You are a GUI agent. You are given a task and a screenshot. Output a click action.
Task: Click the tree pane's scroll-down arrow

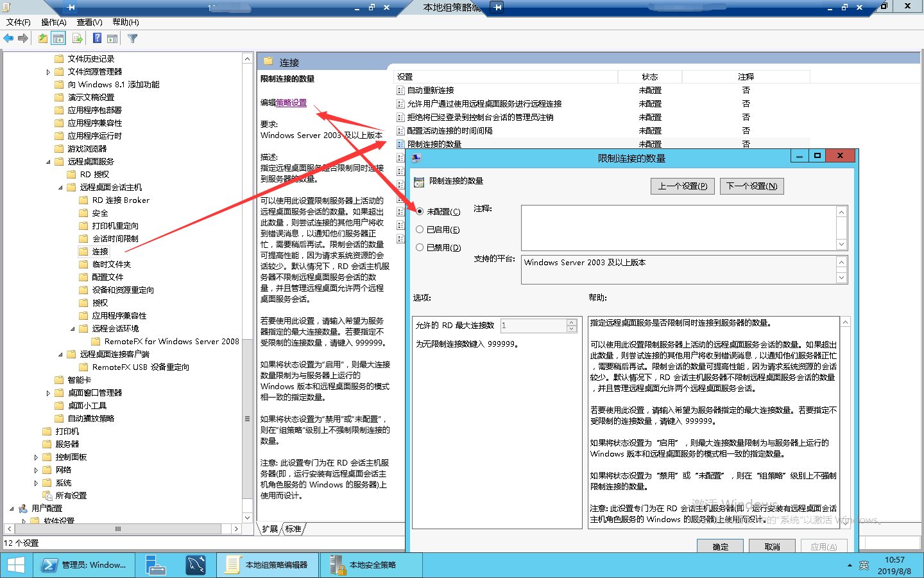coord(247,518)
